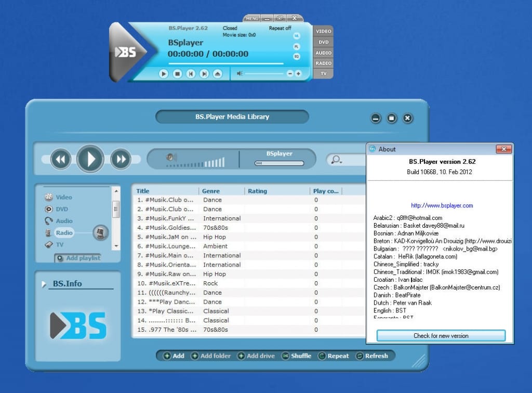Toggle Repeat in the Media Library bottom bar
Viewport: 532px width, 393px height.
point(333,356)
